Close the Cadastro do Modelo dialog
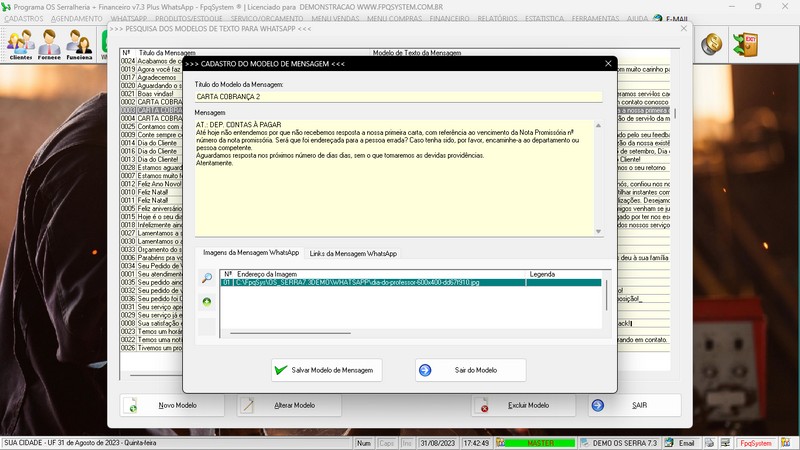This screenshot has width=800, height=450. tap(608, 64)
